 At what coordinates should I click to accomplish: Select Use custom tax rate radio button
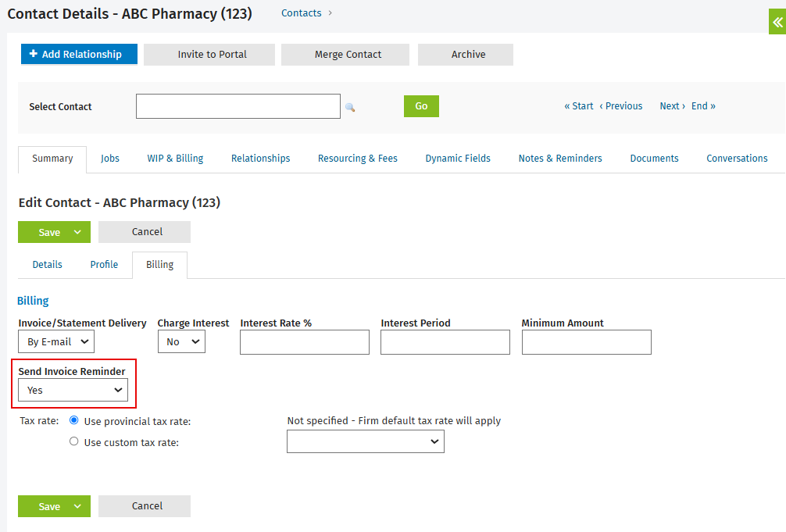click(73, 441)
